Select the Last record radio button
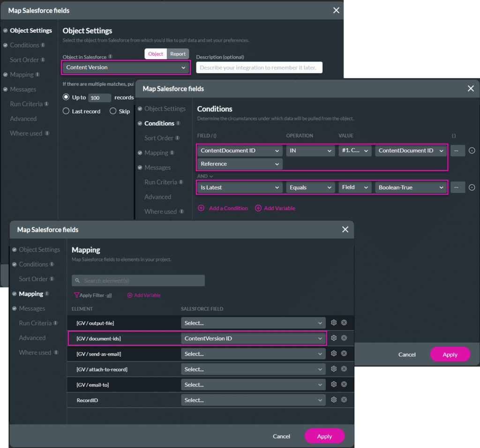The height and width of the screenshot is (448, 480). [x=67, y=111]
